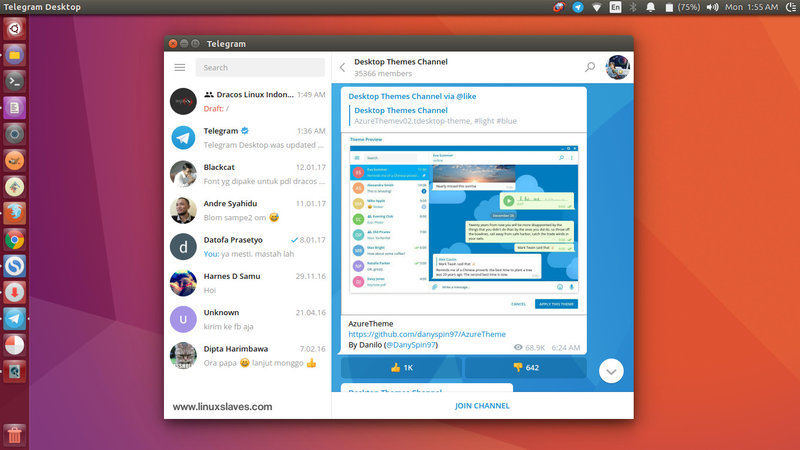Open the Andre Syahidu conversation

click(x=247, y=210)
